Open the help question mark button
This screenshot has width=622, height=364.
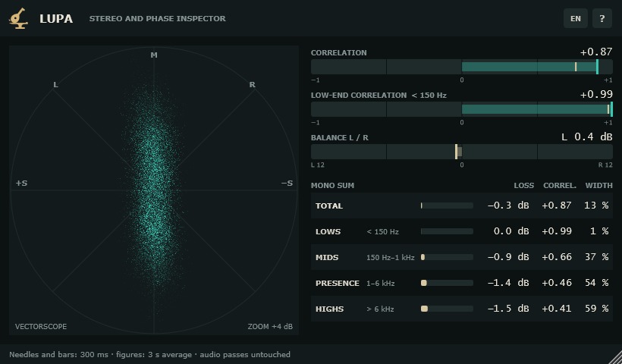coord(602,18)
